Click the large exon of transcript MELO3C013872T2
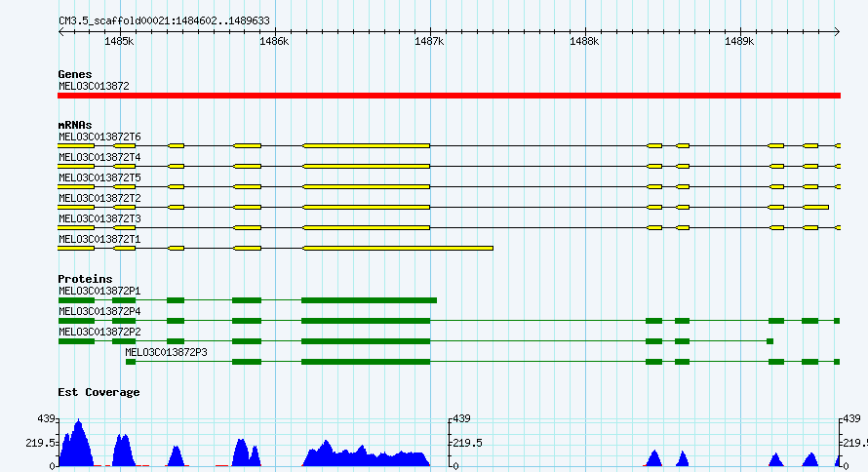 click(367, 208)
